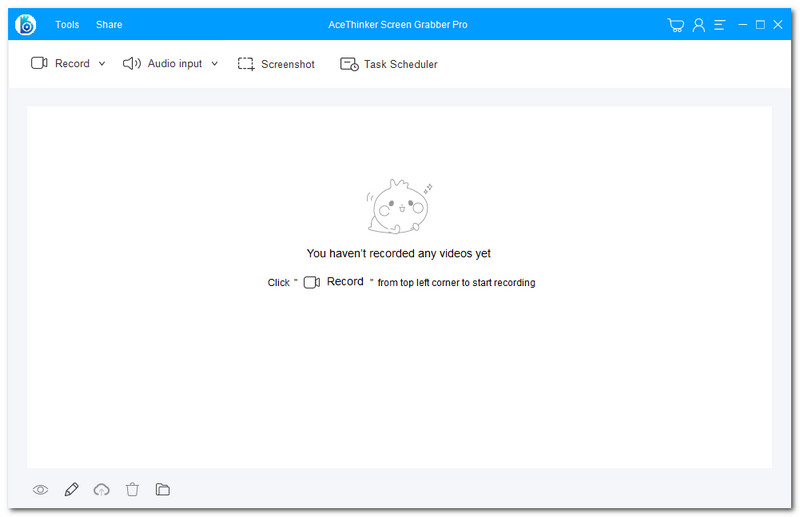The width and height of the screenshot is (800, 517).
Task: Click the Audio input speaker icon
Action: pos(132,63)
